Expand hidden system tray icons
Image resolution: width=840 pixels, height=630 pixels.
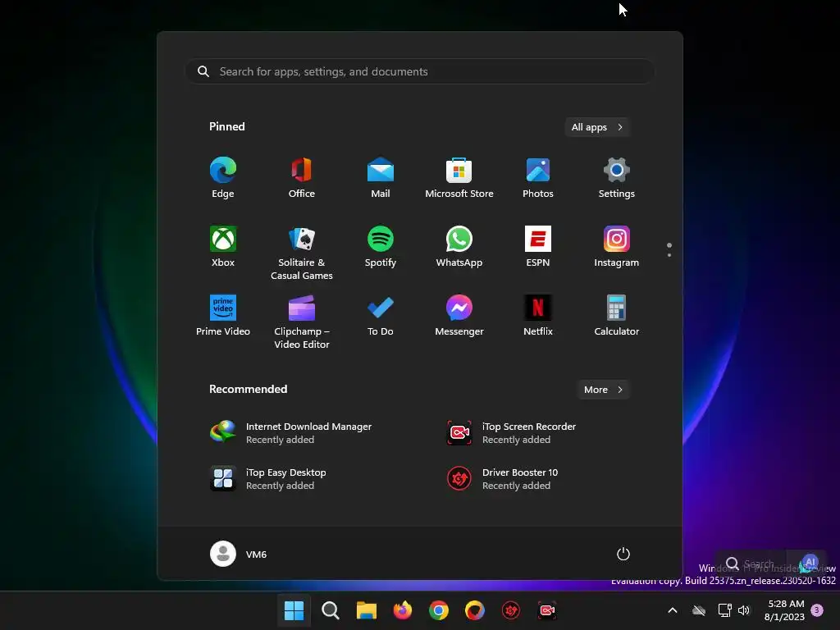pyautogui.click(x=673, y=610)
